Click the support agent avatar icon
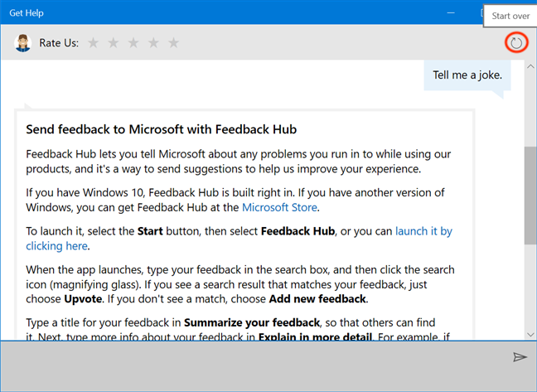The image size is (537, 392). 22,43
